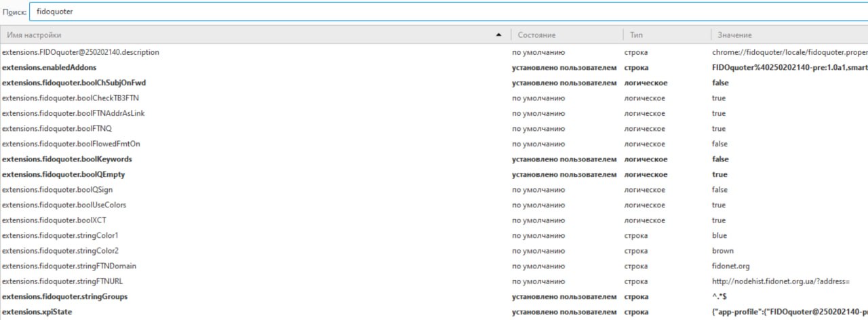Select the extensions.fidoquoter.boolUseColors row
Screen dimensions: 868x320
tap(64, 205)
